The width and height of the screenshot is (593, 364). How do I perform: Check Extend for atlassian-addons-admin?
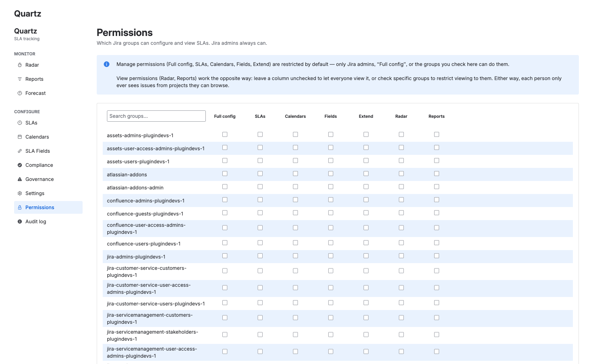point(366,187)
